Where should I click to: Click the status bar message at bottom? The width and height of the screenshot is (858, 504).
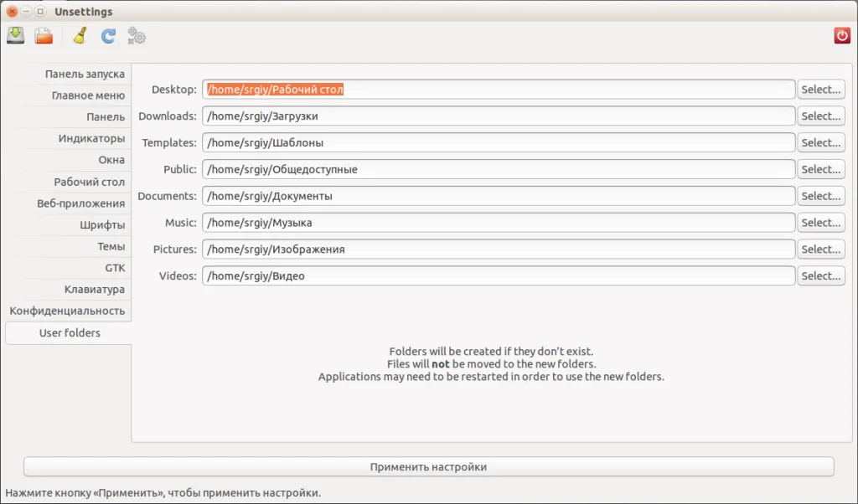click(x=163, y=492)
